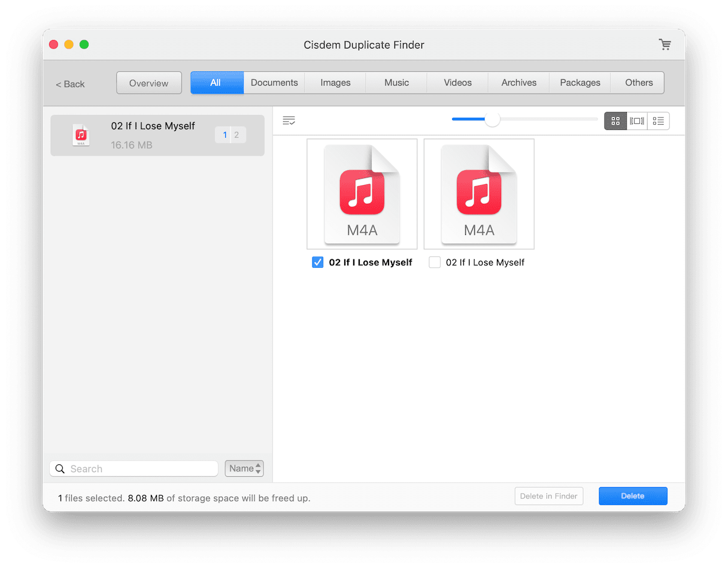The width and height of the screenshot is (728, 568).
Task: Click the non-bold 02 If I Lose Myself label
Action: click(x=486, y=262)
